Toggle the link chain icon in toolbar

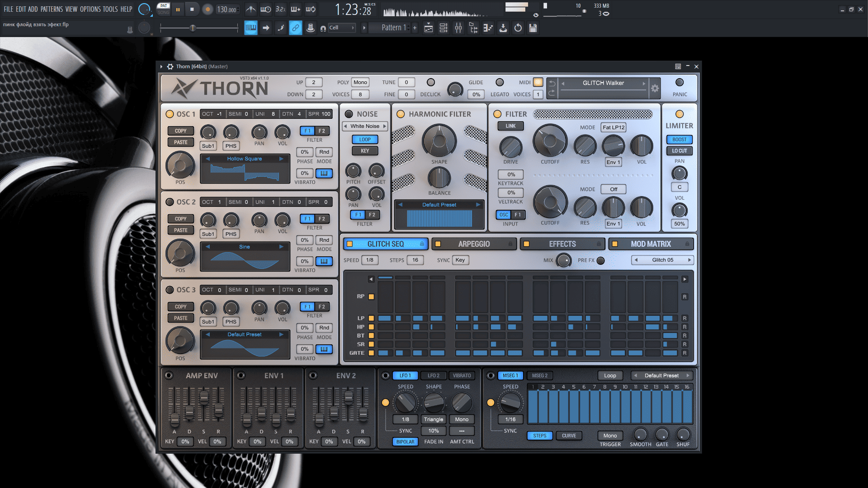click(x=296, y=28)
